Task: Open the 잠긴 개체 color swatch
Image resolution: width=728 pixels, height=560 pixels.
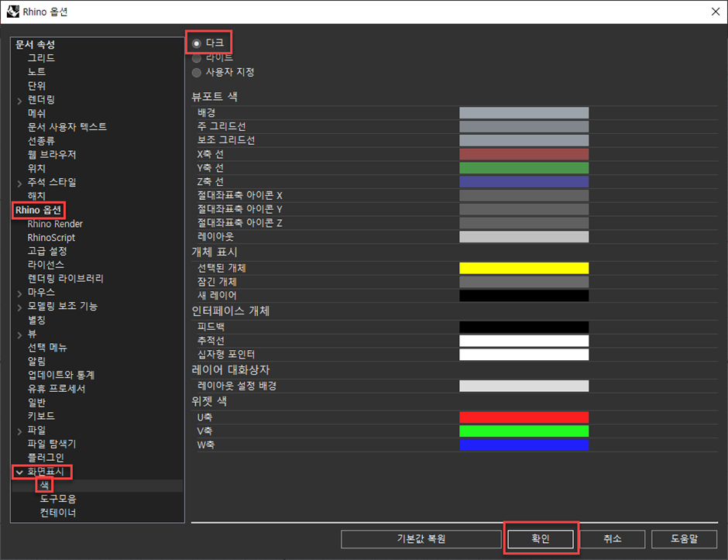Action: tap(524, 282)
